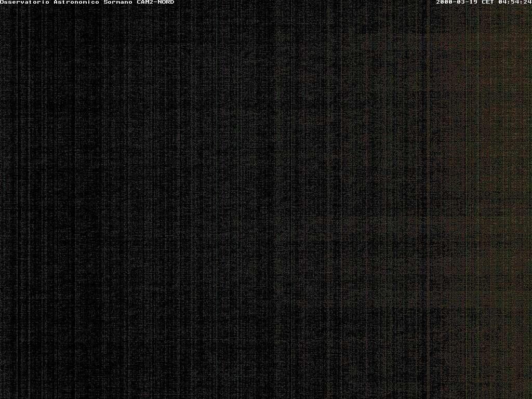Click the hour digits 04 in the timestamp
Viewport: 532px width, 399px height.
[x=502, y=3]
